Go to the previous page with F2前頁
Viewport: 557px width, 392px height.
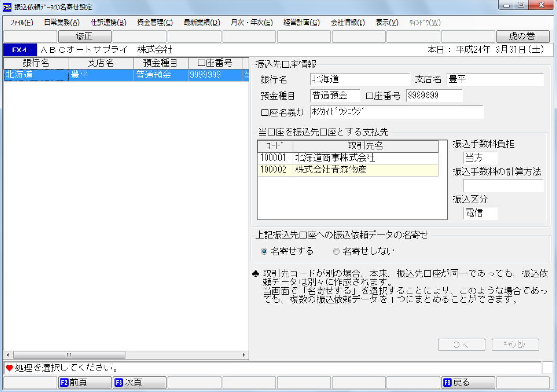point(85,382)
